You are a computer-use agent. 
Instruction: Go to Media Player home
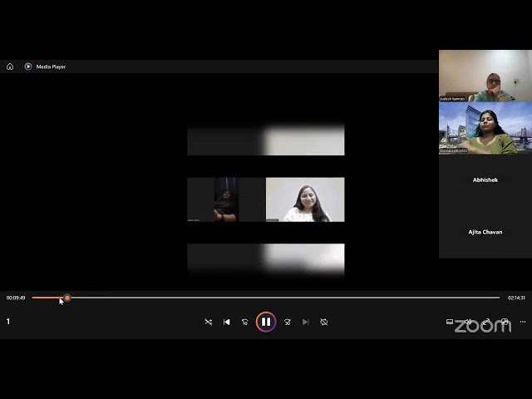(10, 66)
